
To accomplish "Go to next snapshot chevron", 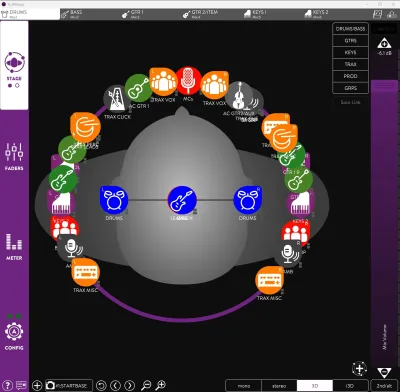I will [130, 385].
